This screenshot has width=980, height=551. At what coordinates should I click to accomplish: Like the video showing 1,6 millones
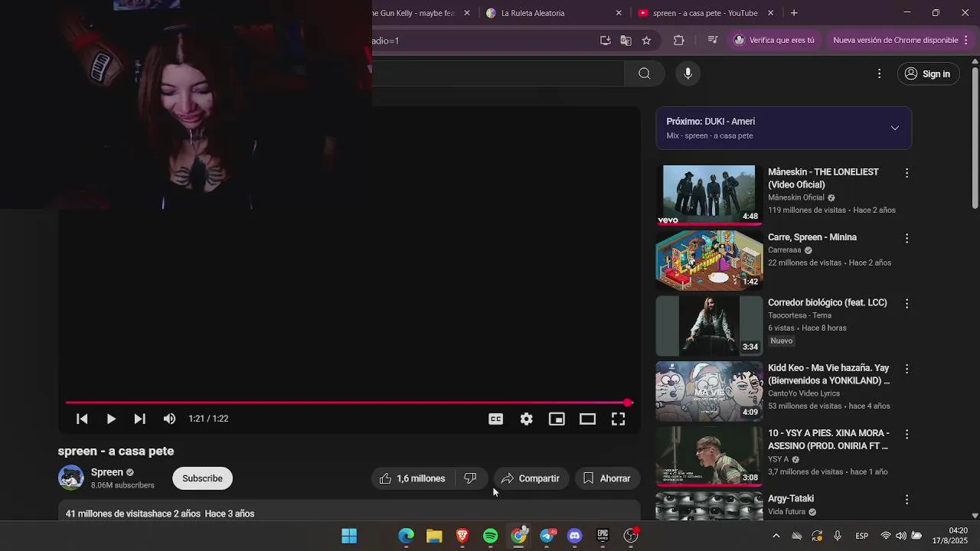[x=413, y=478]
